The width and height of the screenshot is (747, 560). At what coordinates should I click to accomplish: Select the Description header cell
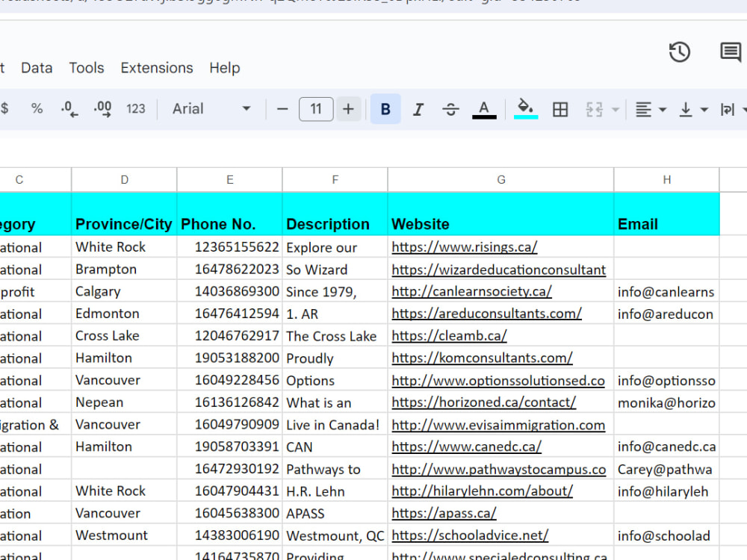click(x=335, y=214)
